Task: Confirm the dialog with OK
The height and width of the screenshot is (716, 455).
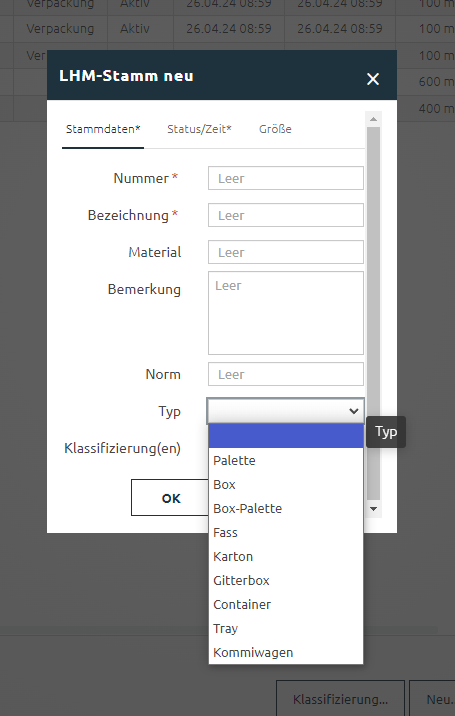Action: coord(171,498)
